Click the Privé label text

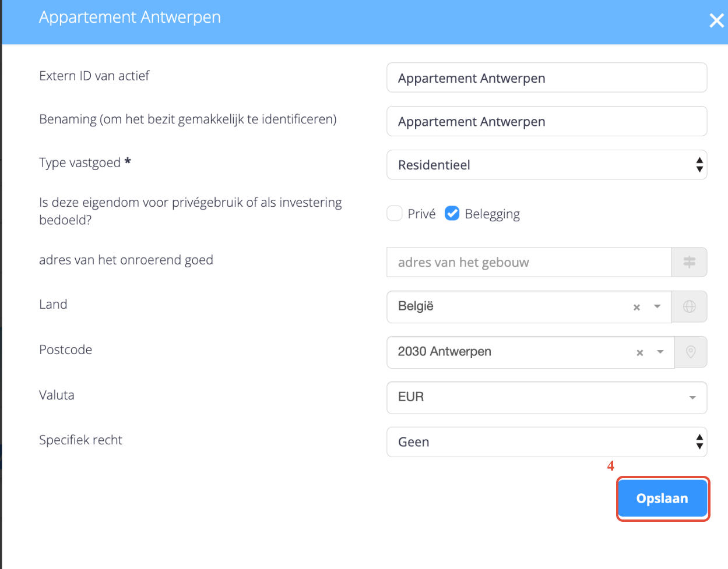tap(421, 214)
